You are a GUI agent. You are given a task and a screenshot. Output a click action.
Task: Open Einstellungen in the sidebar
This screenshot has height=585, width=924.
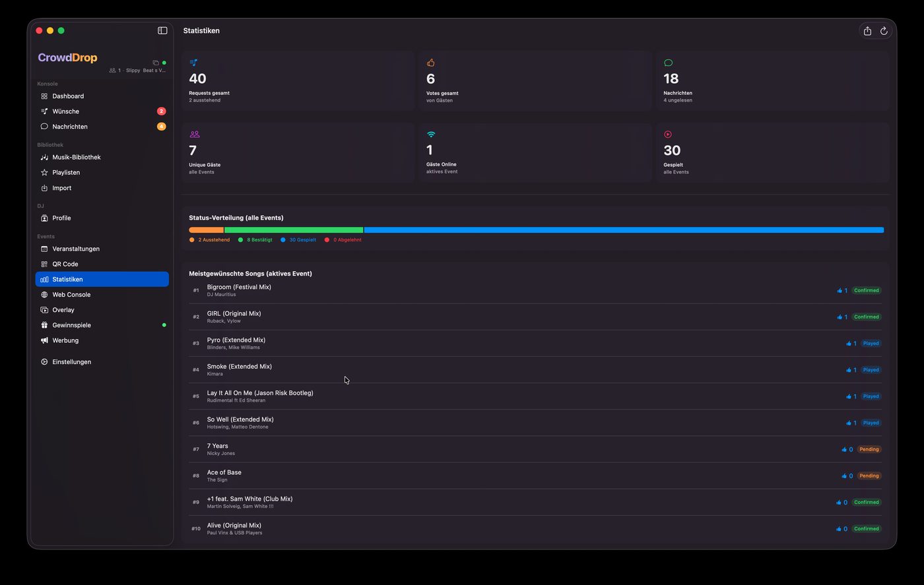[x=71, y=362]
